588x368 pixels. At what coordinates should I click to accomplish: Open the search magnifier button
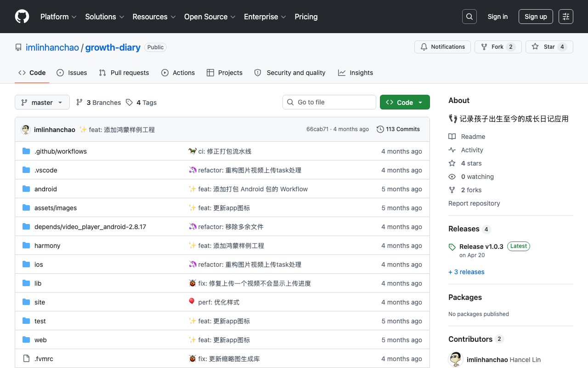tap(469, 17)
